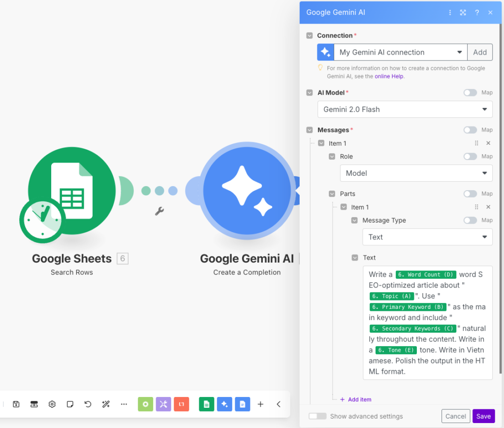
Task: Select the orange text parser favorite icon
Action: pos(181,404)
